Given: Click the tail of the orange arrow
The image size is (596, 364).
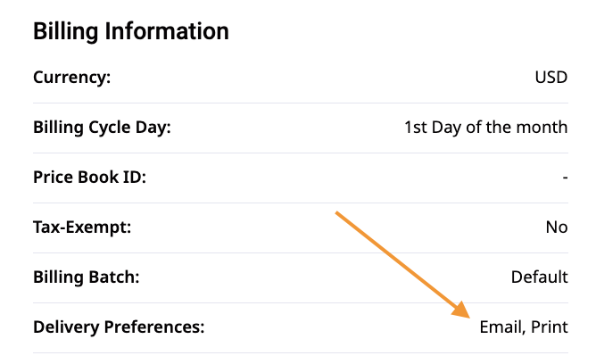Looking at the screenshot, I should [337, 213].
